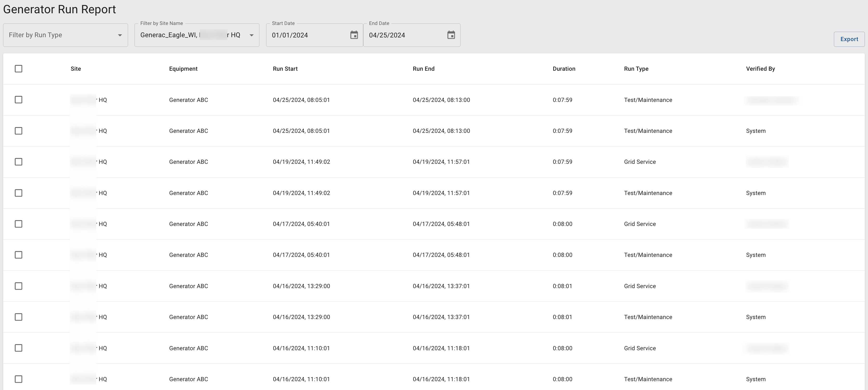Sort by the Equipment column header

point(183,69)
